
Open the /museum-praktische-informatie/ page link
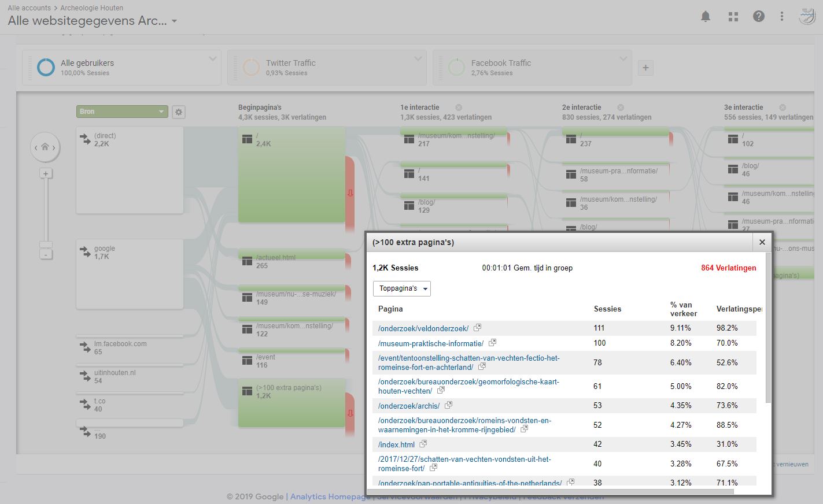click(x=430, y=343)
